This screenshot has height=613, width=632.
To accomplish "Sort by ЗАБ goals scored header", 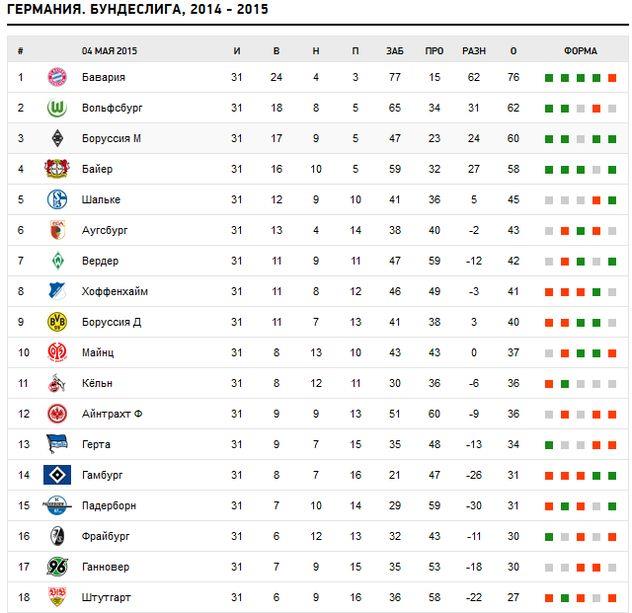I will coord(394,50).
